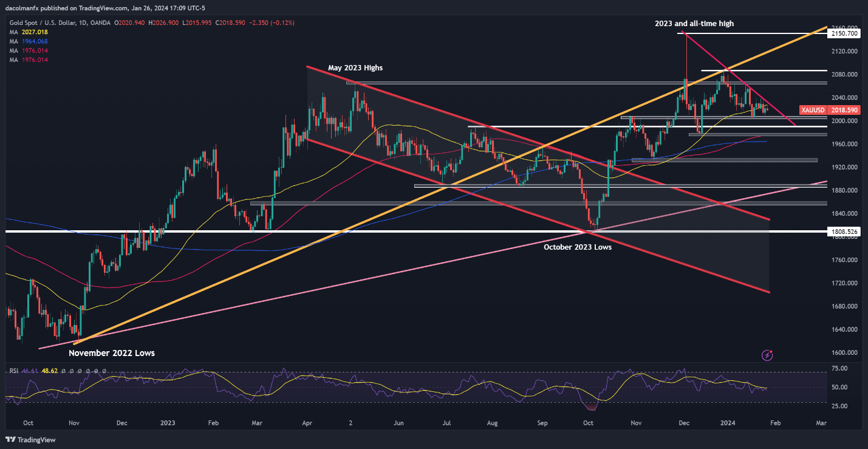The image size is (868, 449).
Task: Click the 2024 label on the time axis
Action: 726,422
